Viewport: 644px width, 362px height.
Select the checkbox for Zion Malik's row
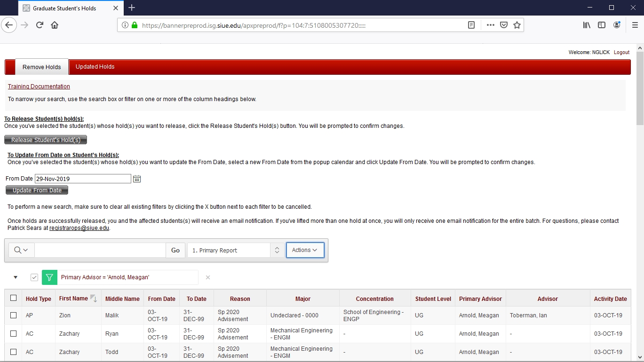[x=13, y=315]
